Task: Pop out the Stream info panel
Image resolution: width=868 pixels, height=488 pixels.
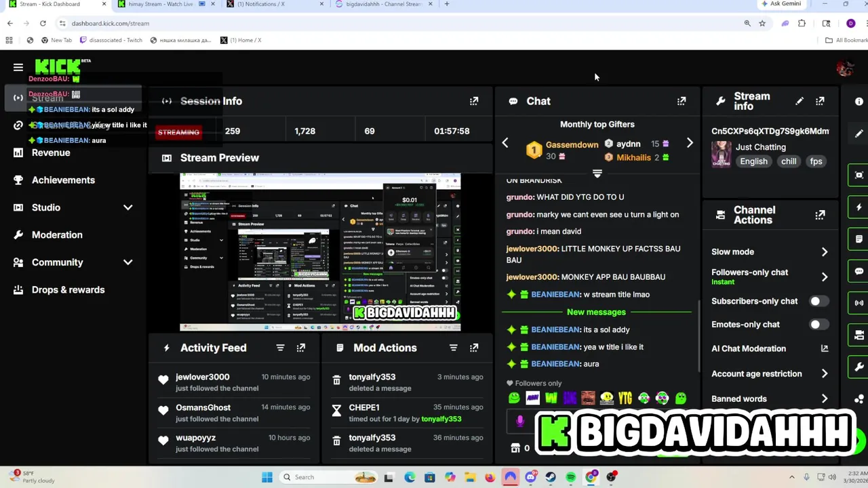Action: tap(820, 101)
